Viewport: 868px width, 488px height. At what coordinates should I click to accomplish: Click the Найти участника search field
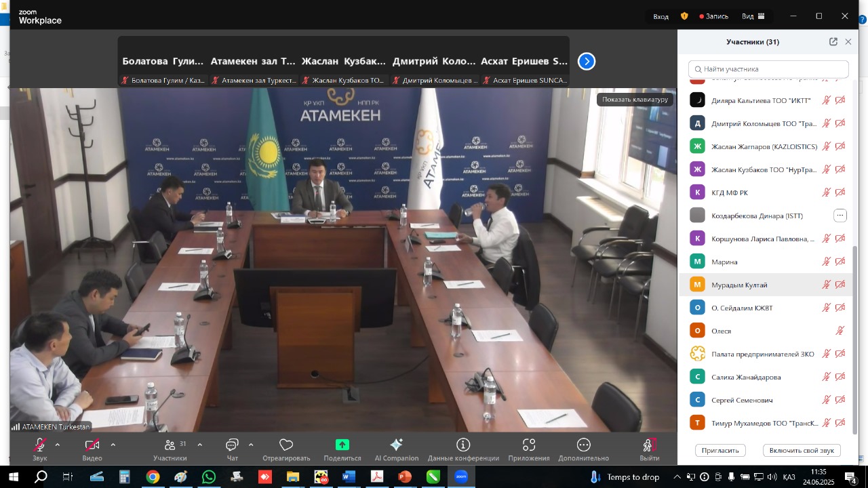[x=768, y=69]
